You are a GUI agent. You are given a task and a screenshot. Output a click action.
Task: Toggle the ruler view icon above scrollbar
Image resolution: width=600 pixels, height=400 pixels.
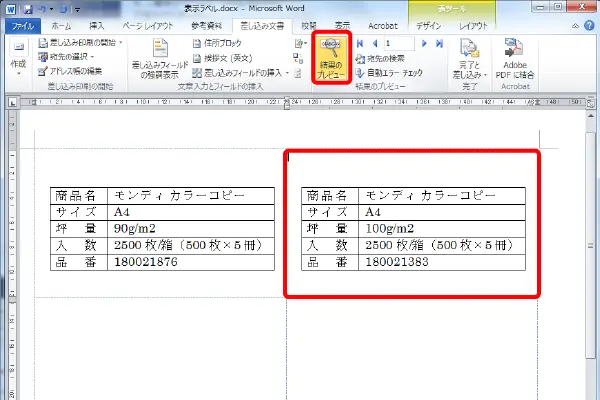(590, 104)
